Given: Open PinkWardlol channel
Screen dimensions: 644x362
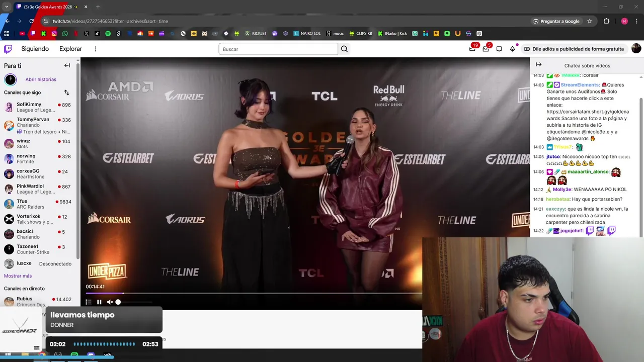Looking at the screenshot, I should (38, 189).
